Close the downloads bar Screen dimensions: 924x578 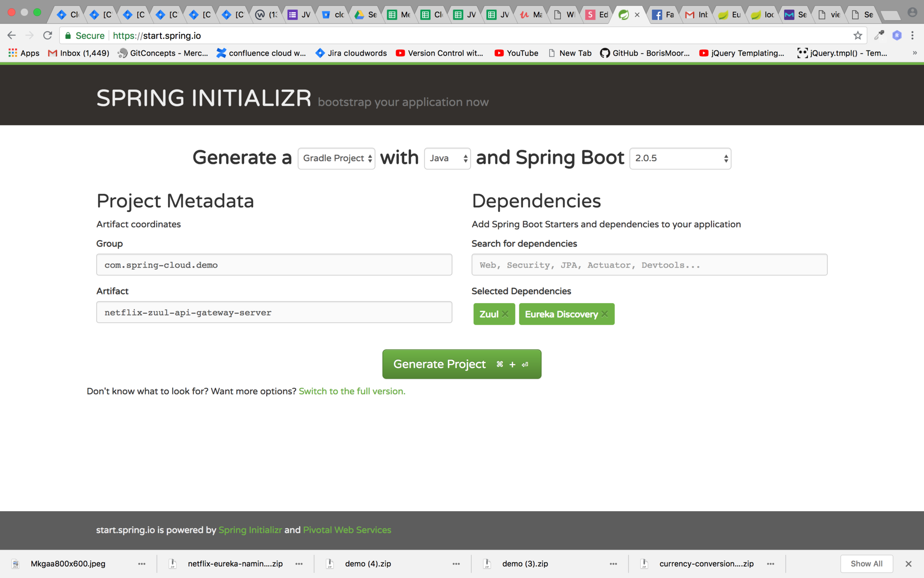coord(909,564)
